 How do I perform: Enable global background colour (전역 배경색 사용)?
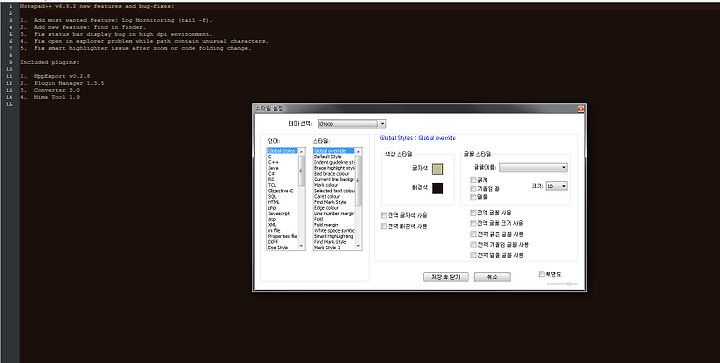(x=384, y=226)
